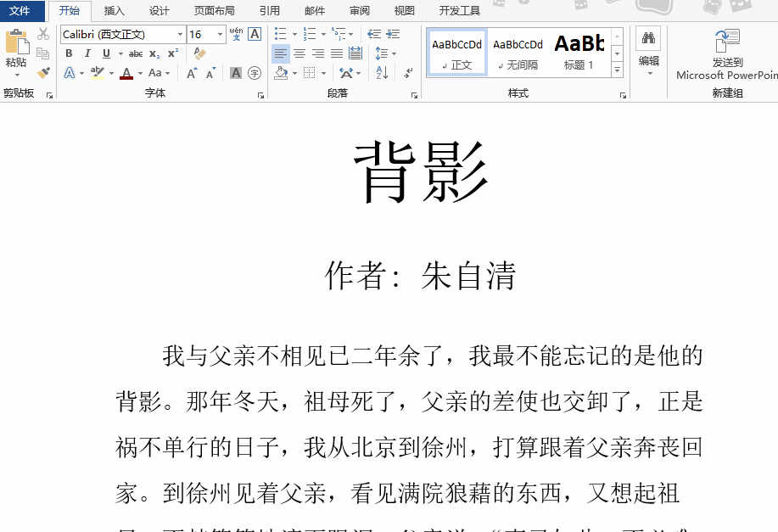Open the font size dropdown
The image size is (778, 532).
click(220, 34)
